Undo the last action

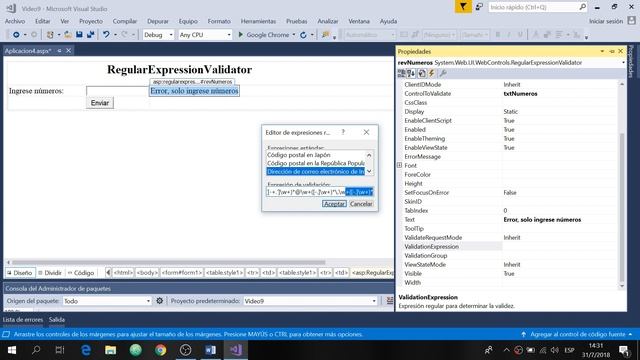click(x=106, y=35)
